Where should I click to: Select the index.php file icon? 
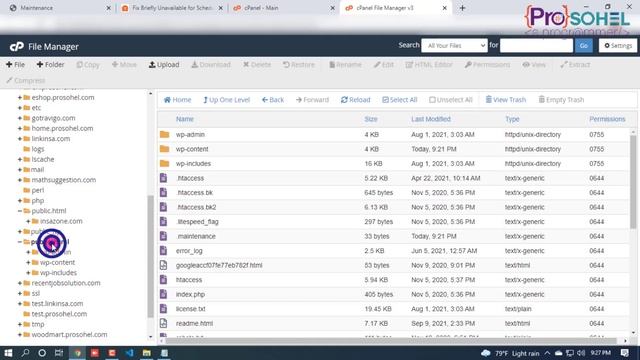click(x=164, y=294)
